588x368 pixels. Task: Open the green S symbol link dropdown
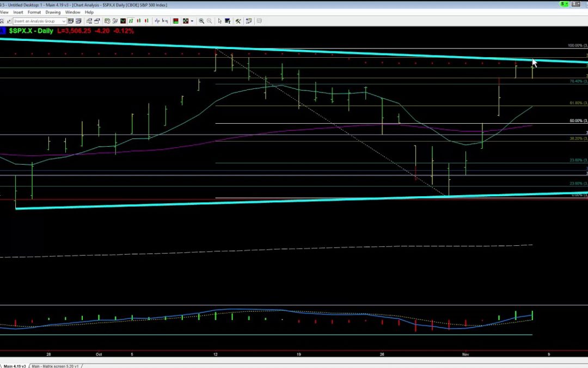click(563, 4)
